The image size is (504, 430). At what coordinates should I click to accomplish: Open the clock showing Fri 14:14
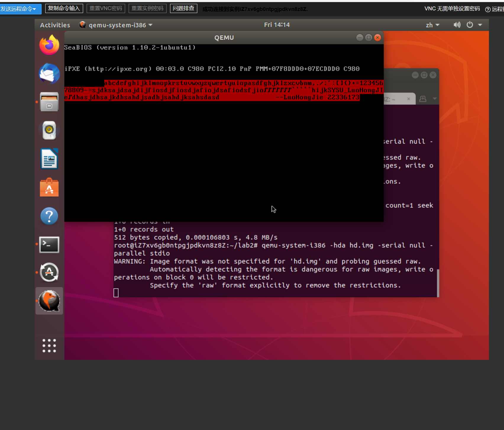pos(277,25)
